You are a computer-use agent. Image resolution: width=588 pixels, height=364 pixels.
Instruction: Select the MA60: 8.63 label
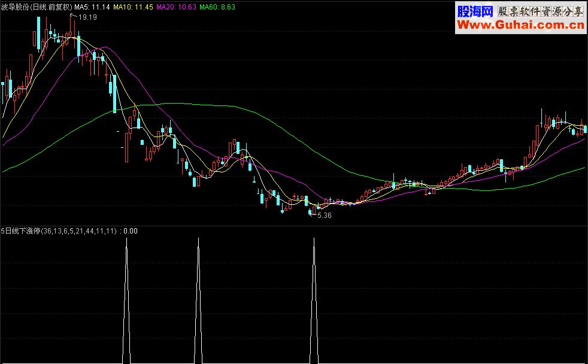(217, 7)
